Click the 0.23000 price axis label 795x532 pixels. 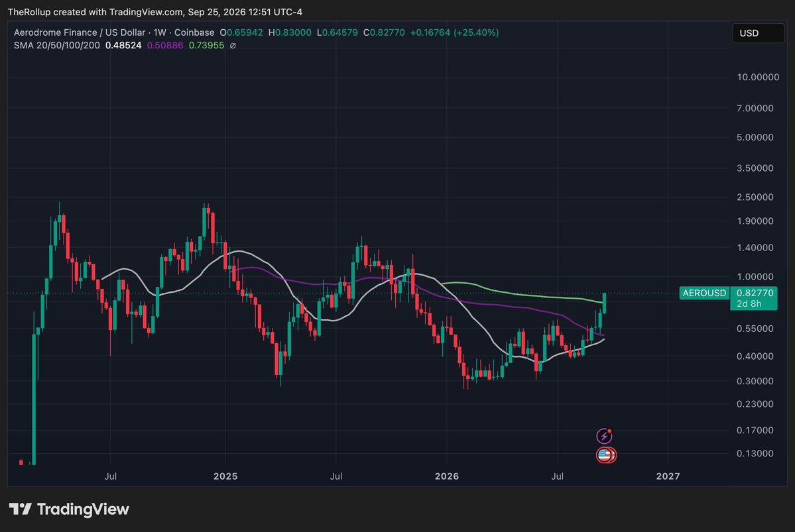click(x=755, y=404)
